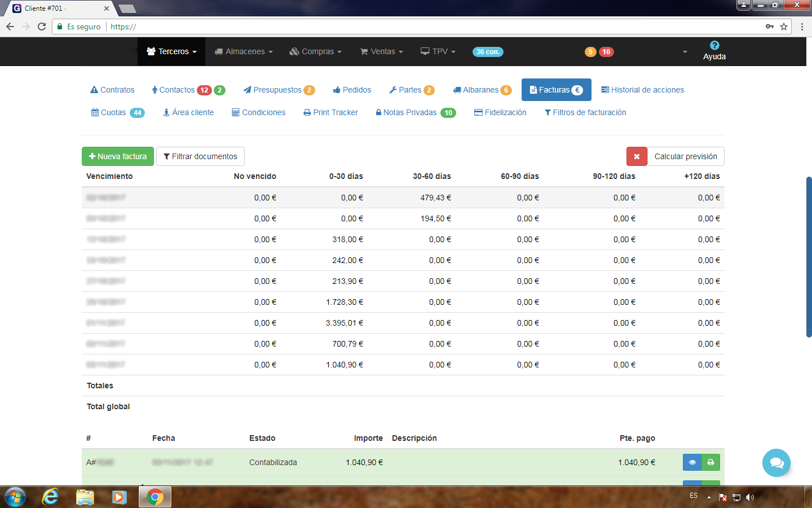Click the orange 5 notifications badge
812x508 pixels.
click(x=590, y=52)
